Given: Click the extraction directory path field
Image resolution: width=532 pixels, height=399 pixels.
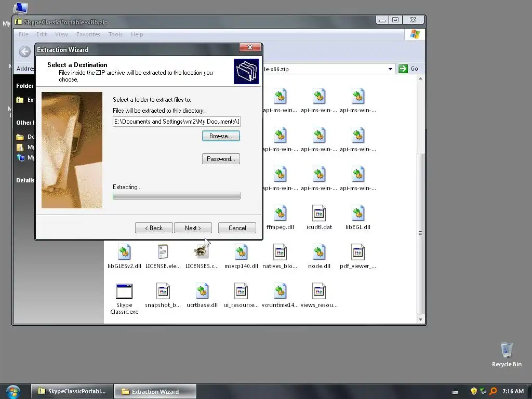Looking at the screenshot, I should 177,122.
